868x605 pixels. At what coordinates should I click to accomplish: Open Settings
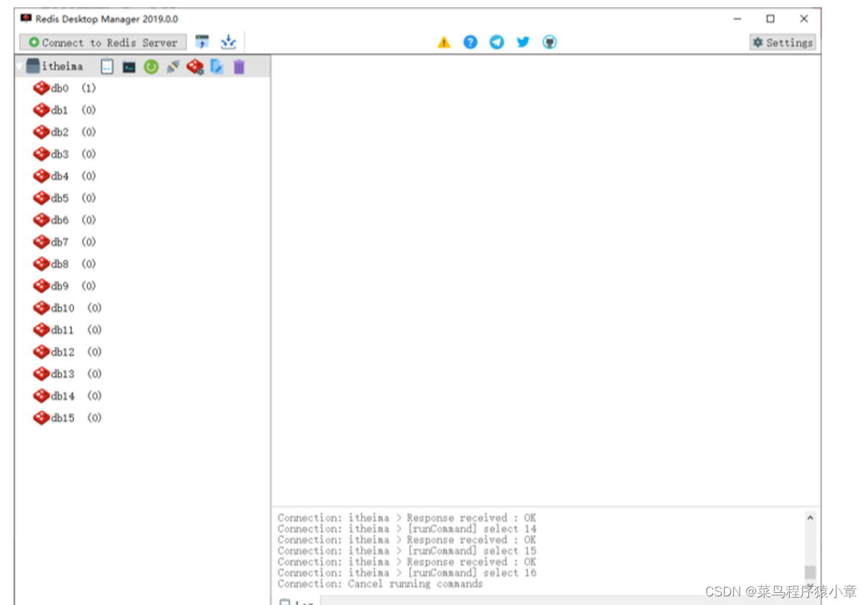[783, 42]
